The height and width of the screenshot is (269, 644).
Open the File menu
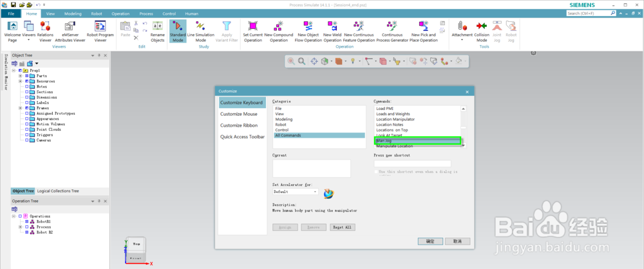11,14
